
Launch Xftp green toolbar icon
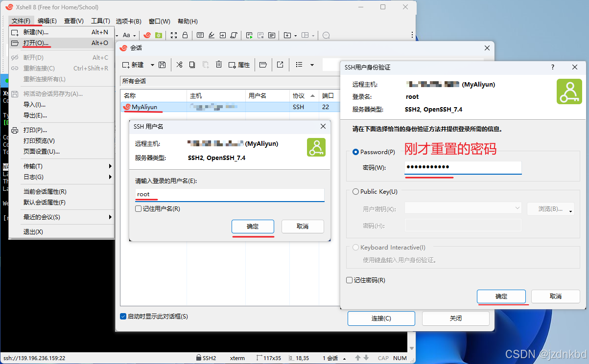click(x=158, y=35)
